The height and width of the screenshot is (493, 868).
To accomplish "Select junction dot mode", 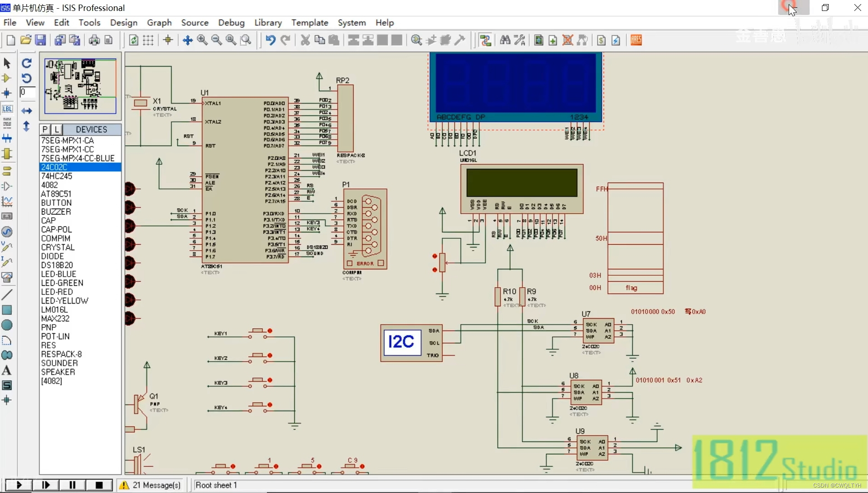I will coord(7,93).
